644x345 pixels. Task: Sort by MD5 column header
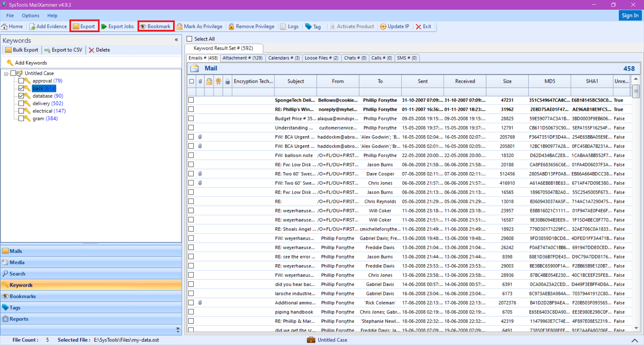coord(550,81)
